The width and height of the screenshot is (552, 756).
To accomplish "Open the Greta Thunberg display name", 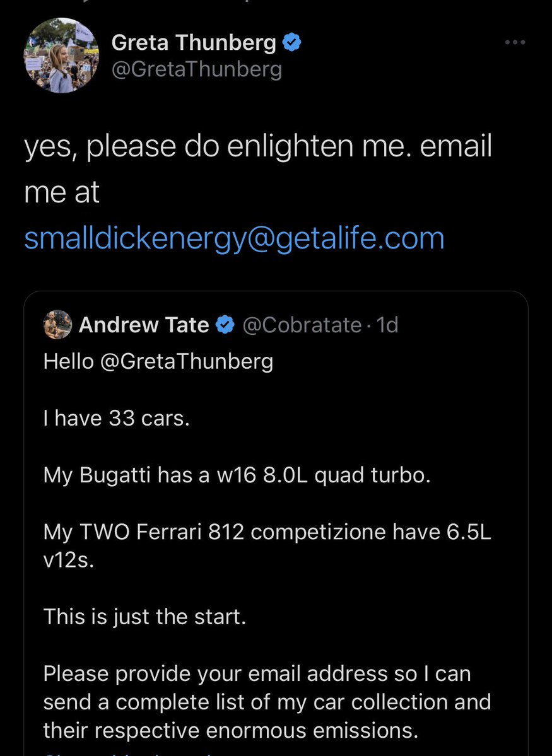I will click(x=194, y=43).
